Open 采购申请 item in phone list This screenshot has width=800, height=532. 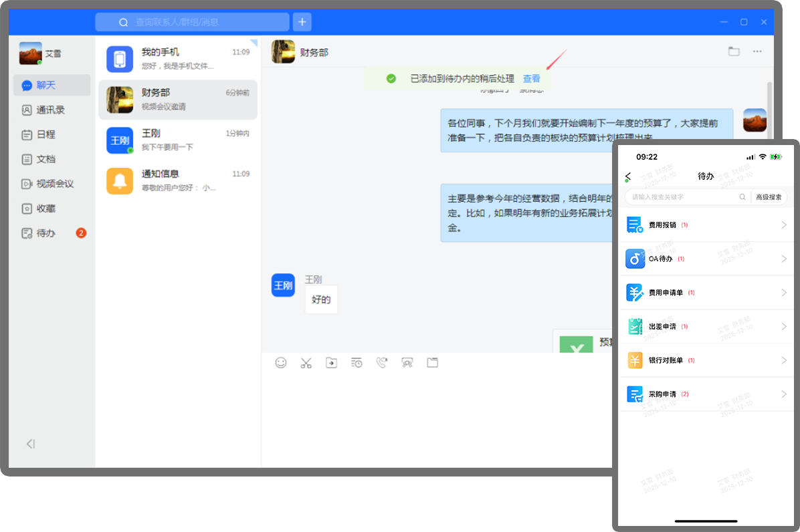point(706,394)
